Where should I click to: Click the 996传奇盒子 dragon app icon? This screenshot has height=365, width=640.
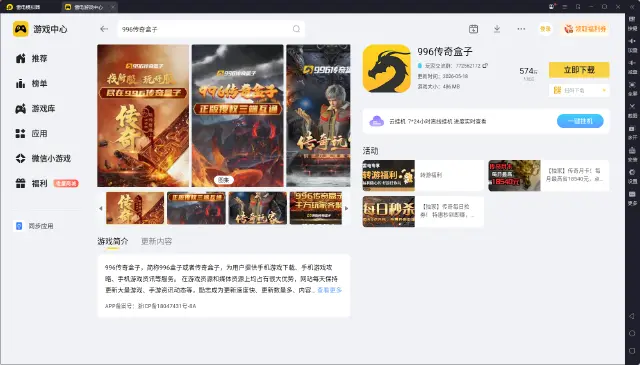pos(386,69)
